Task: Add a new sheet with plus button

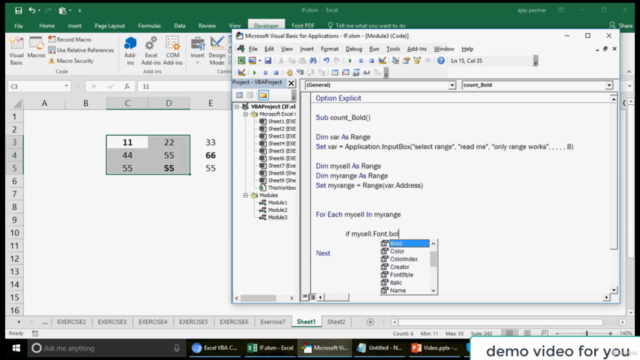Action: tap(370, 322)
